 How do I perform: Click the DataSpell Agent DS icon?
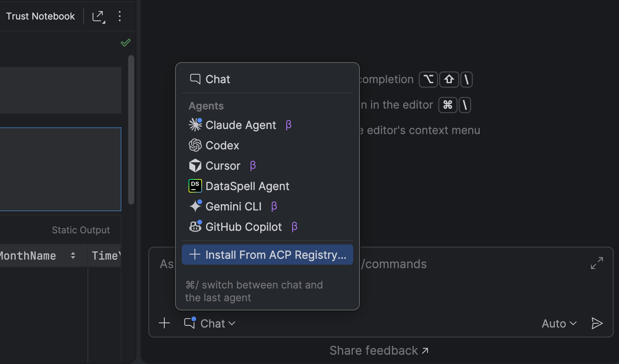point(195,186)
